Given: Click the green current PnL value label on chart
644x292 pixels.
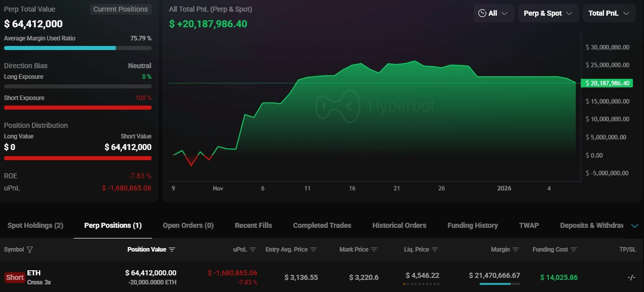Looking at the screenshot, I should tap(607, 83).
